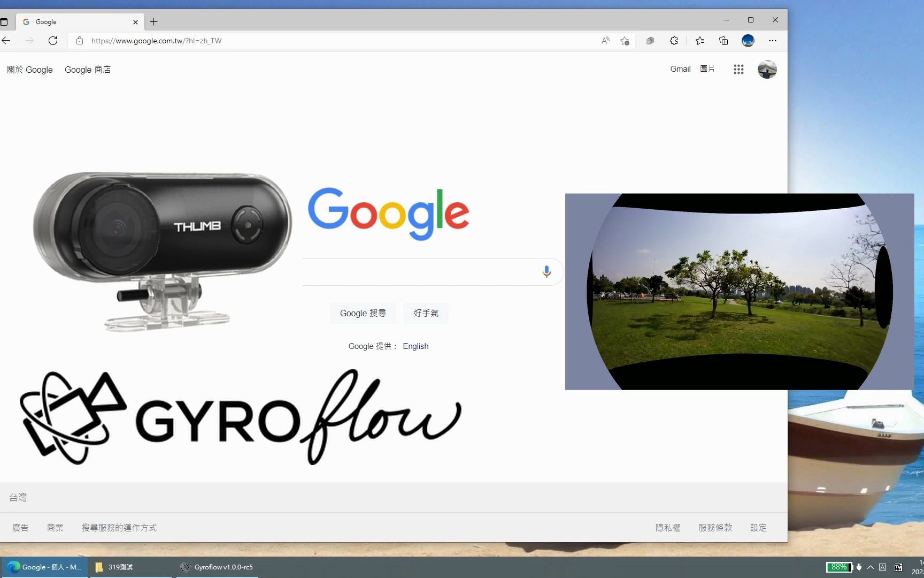
Task: Toggle the IME input mode indicator
Action: (x=882, y=567)
